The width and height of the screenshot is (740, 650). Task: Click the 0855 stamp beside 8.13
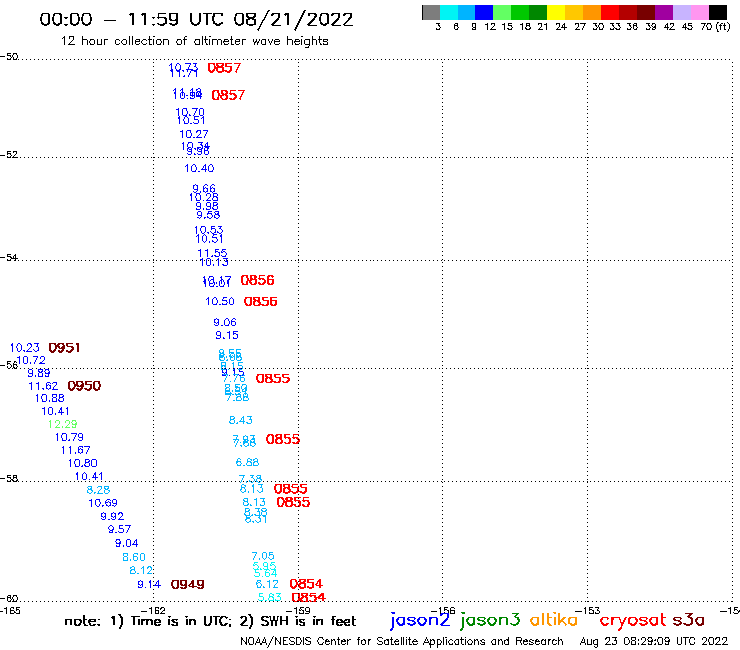tap(294, 502)
